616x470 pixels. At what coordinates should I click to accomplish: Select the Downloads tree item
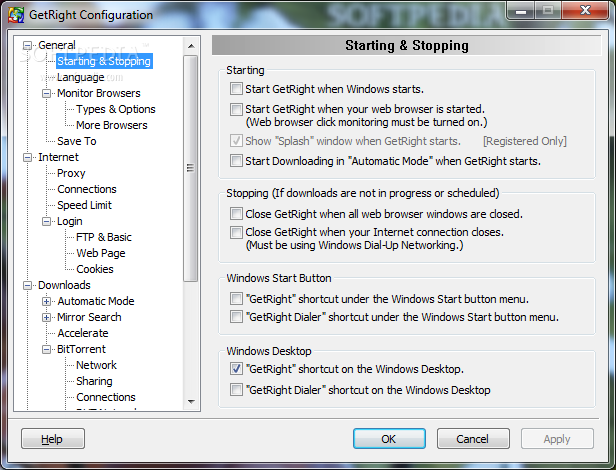[64, 285]
